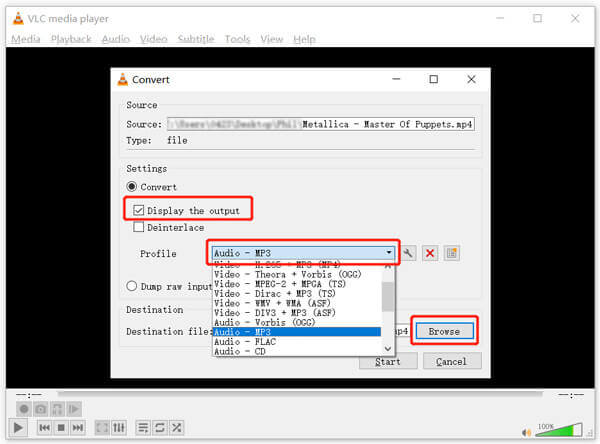600x444 pixels.
Task: Open extended settings equalizer icon
Action: (119, 427)
